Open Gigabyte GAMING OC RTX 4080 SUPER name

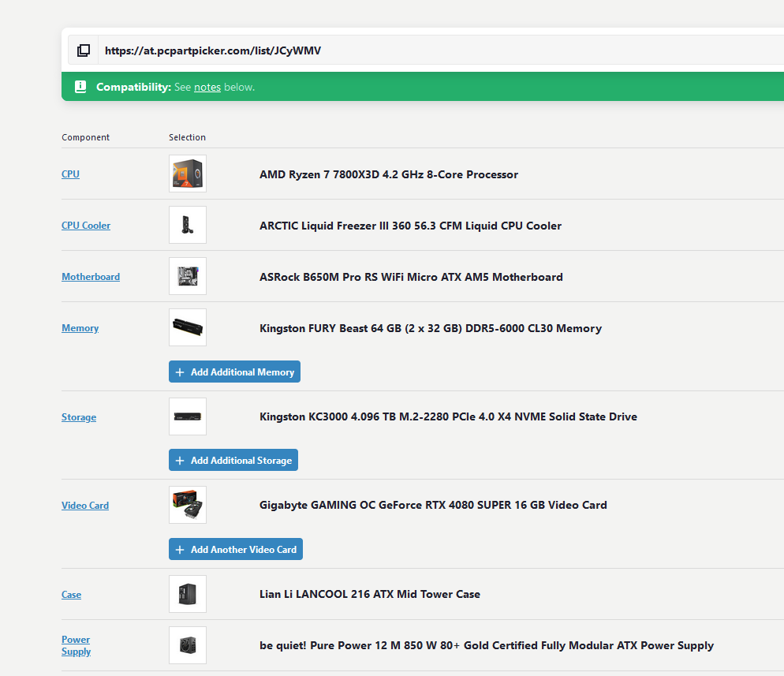[x=433, y=506]
